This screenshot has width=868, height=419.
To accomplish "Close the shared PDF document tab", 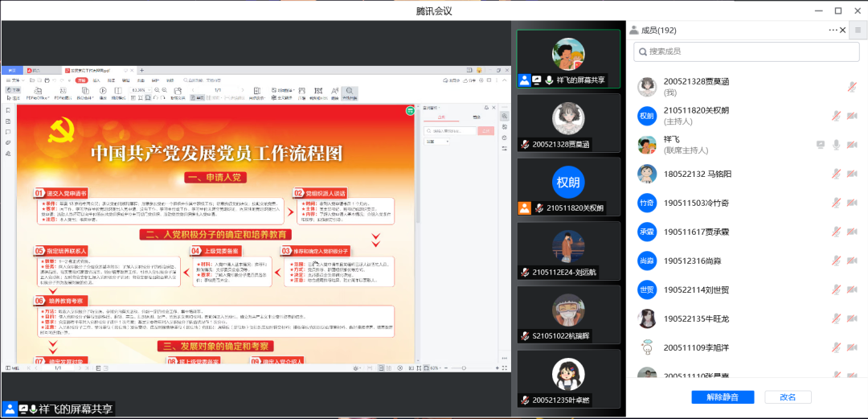I will [133, 71].
